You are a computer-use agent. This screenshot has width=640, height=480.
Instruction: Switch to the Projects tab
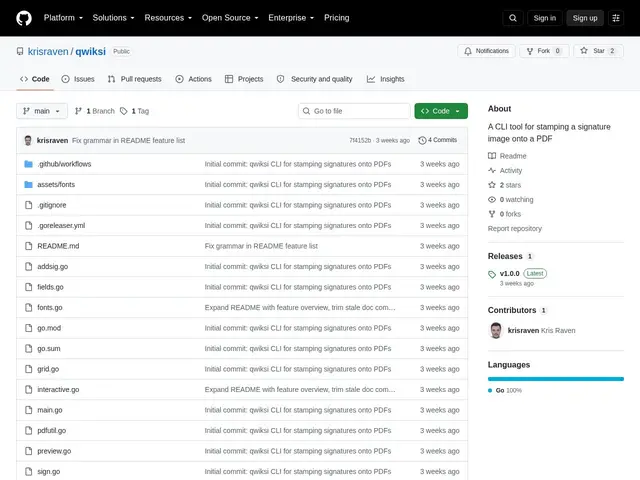click(x=244, y=79)
